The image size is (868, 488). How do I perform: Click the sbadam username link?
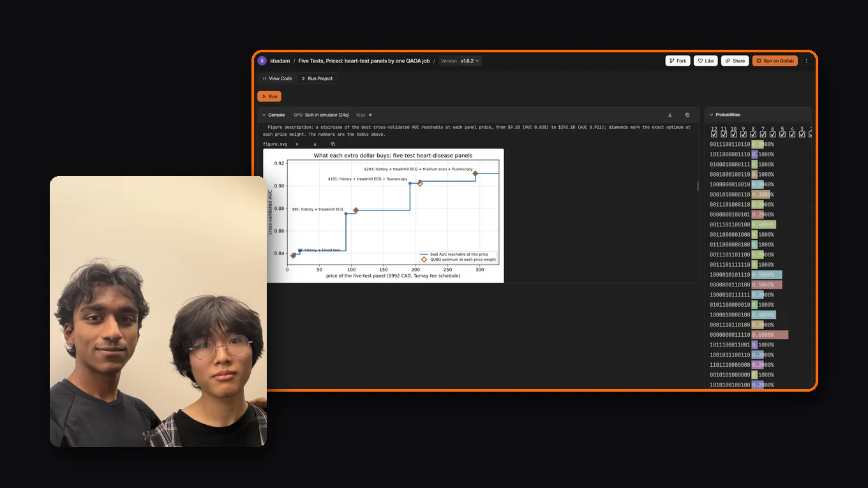click(280, 61)
